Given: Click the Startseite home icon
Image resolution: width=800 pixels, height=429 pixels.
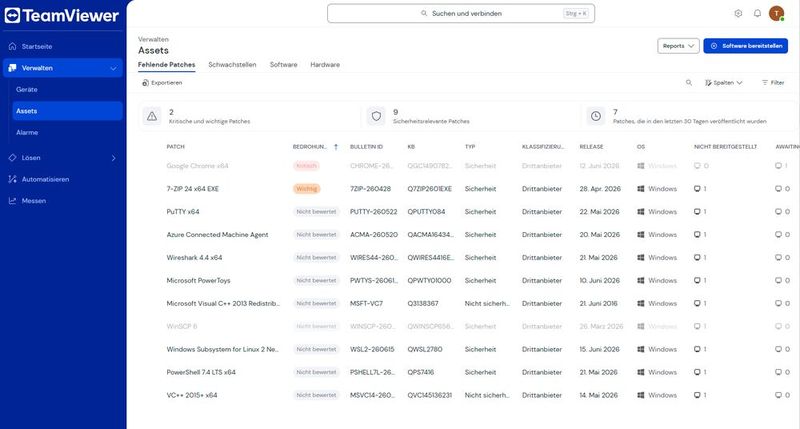Looking at the screenshot, I should click(12, 46).
